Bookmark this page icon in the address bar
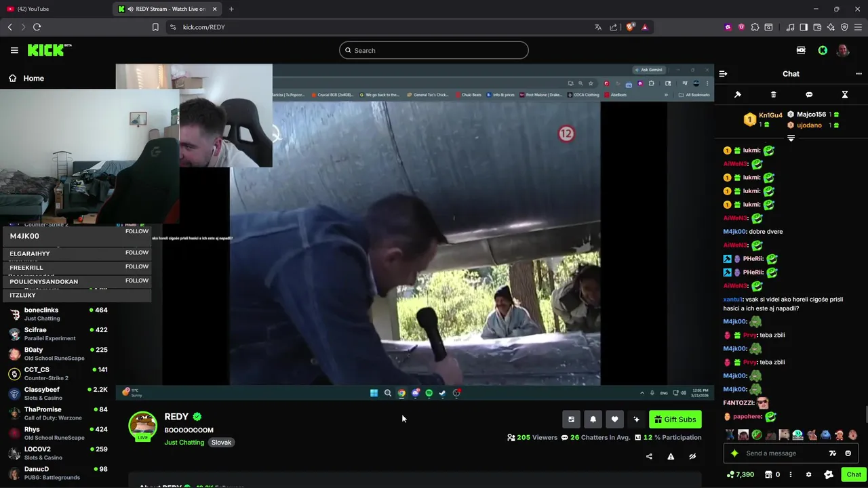The width and height of the screenshot is (868, 488). click(155, 27)
